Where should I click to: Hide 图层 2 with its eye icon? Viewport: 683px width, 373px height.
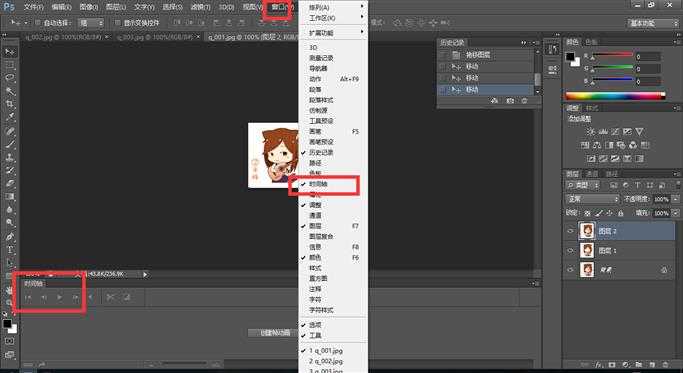click(570, 231)
